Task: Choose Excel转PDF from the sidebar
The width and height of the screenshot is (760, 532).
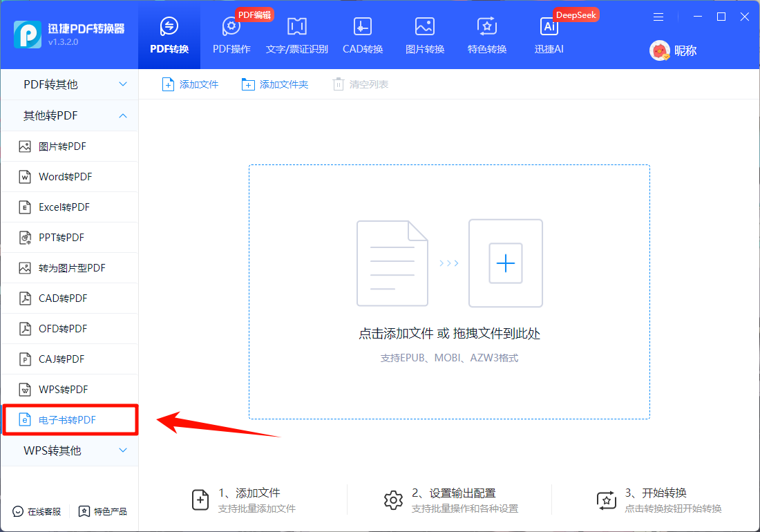Action: coord(69,207)
